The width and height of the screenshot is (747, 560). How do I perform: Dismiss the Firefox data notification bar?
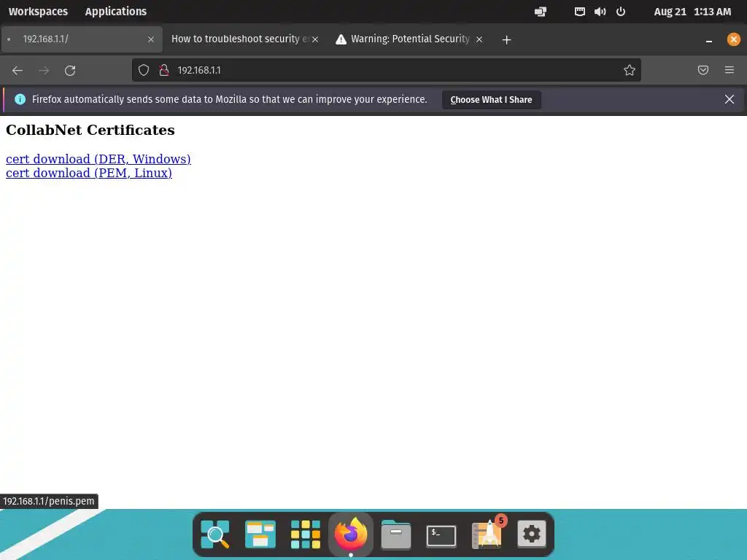click(x=729, y=99)
